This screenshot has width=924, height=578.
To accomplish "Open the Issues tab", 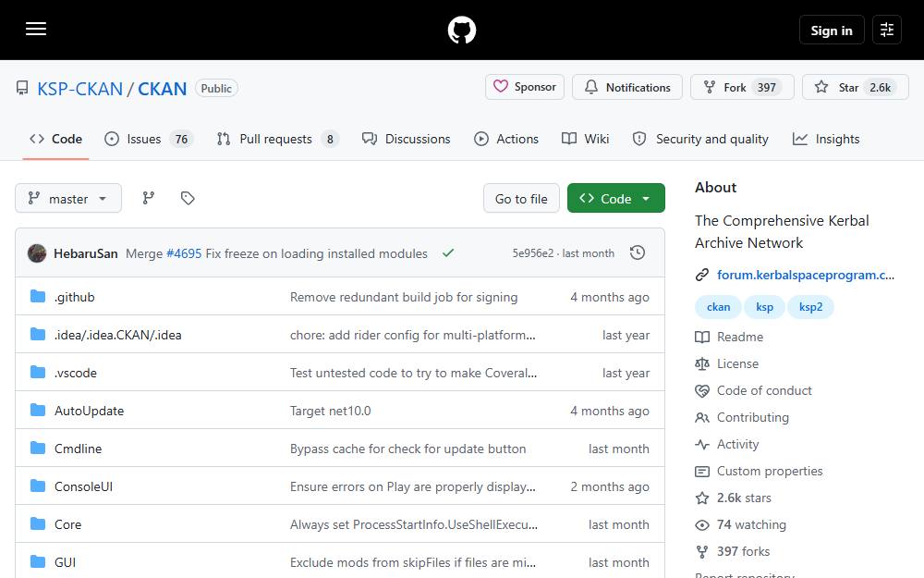I will tap(149, 139).
